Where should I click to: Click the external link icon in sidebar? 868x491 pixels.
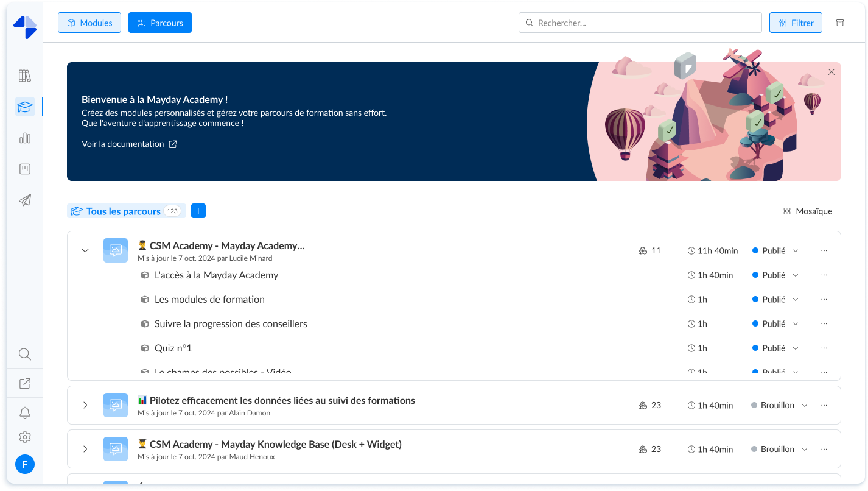[x=24, y=384]
